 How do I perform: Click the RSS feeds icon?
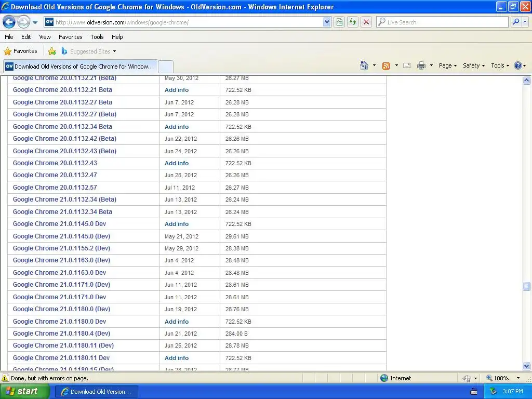coord(386,66)
